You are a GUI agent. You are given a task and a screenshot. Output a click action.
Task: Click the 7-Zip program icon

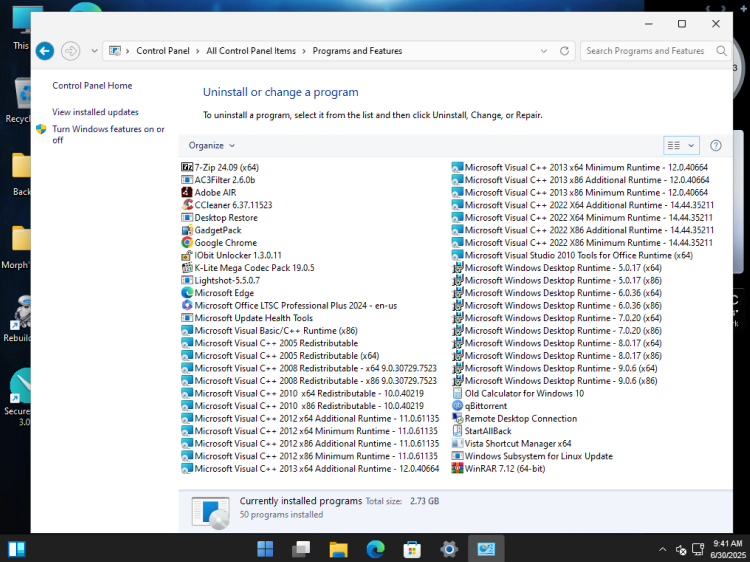tap(187, 167)
